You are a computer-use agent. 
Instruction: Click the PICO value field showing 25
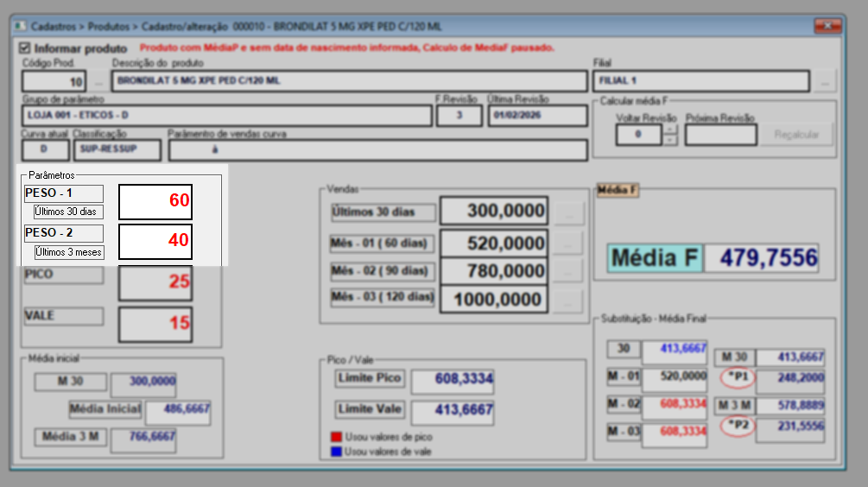tap(155, 282)
